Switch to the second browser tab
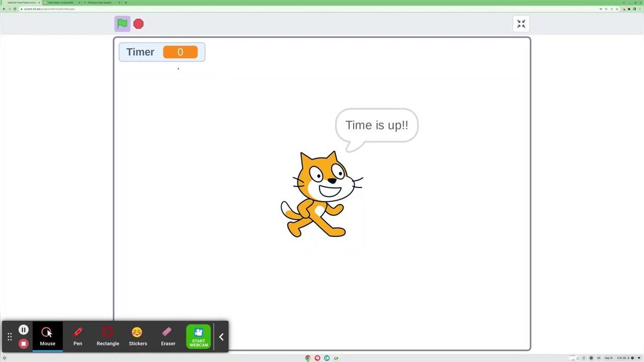The width and height of the screenshot is (644, 362). tap(61, 3)
